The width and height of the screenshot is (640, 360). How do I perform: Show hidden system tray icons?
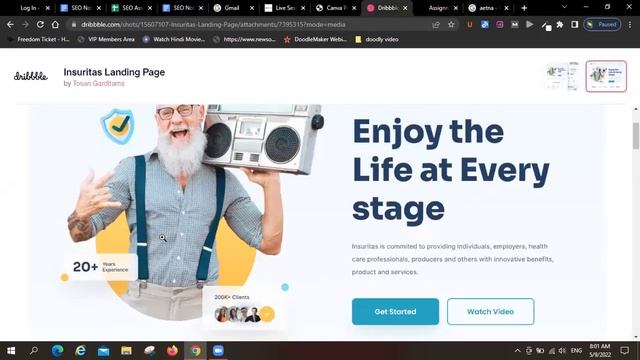click(517, 351)
